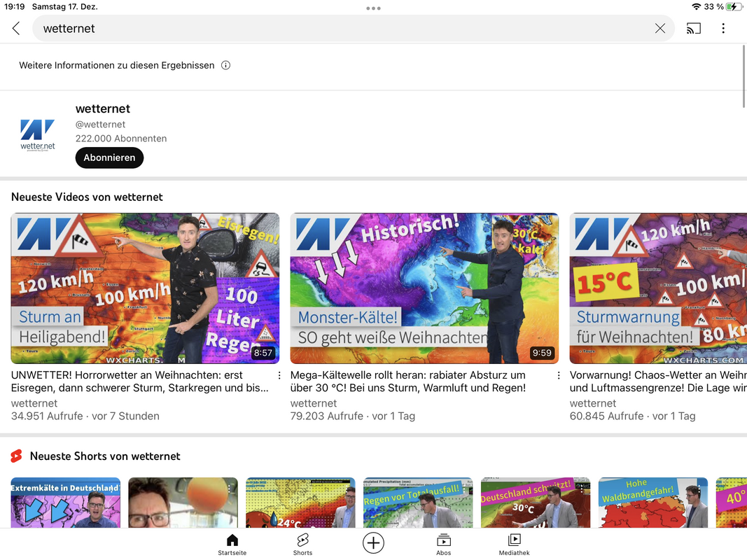Tap the multitasking three dots at top
The height and width of the screenshot is (560, 747).
point(374,8)
